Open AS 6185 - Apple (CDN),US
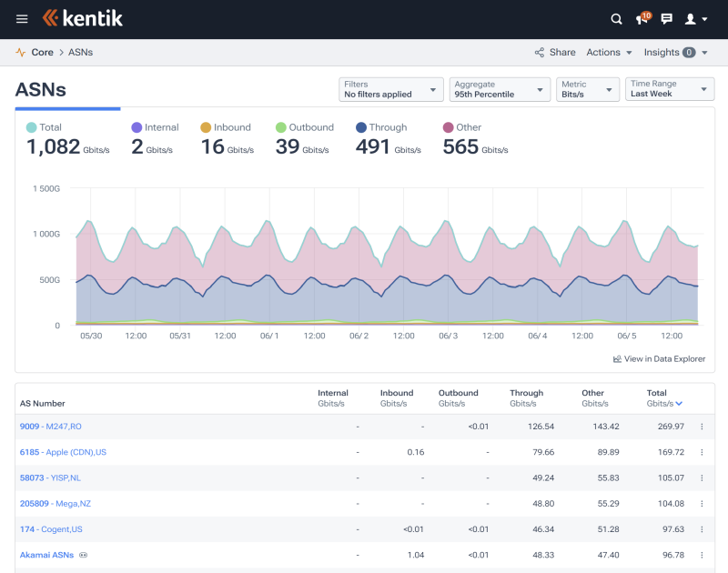The width and height of the screenshot is (728, 573). pyautogui.click(x=63, y=452)
